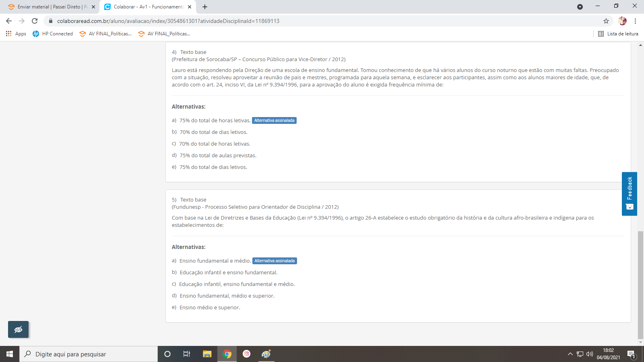The height and width of the screenshot is (362, 644).
Task: Click the Windows search box in taskbar
Action: pyautogui.click(x=89, y=354)
